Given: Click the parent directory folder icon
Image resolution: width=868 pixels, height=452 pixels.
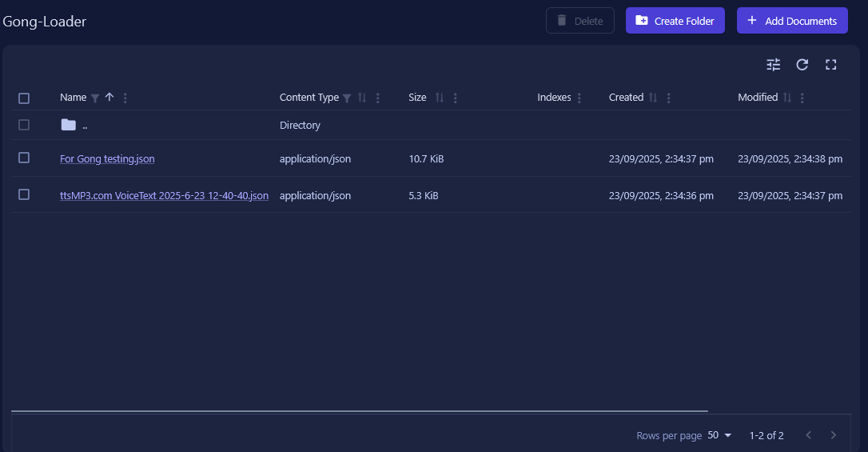Looking at the screenshot, I should coord(68,125).
